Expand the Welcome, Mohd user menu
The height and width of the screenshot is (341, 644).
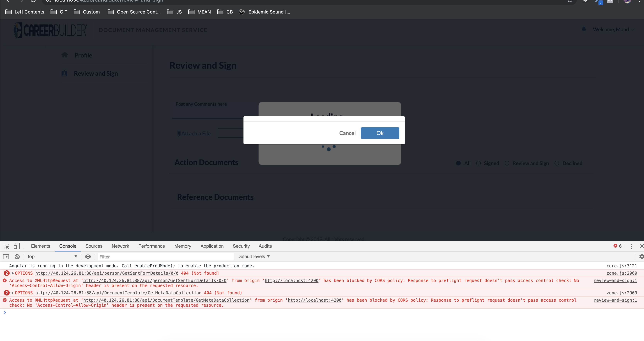coord(614,30)
